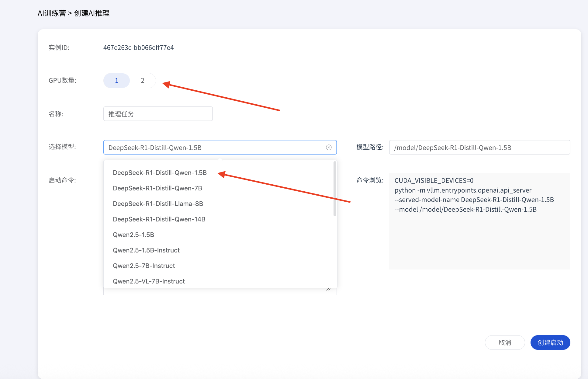Click the python -m vllm.entrypoints line
Image resolution: width=588 pixels, height=379 pixels.
click(x=463, y=190)
